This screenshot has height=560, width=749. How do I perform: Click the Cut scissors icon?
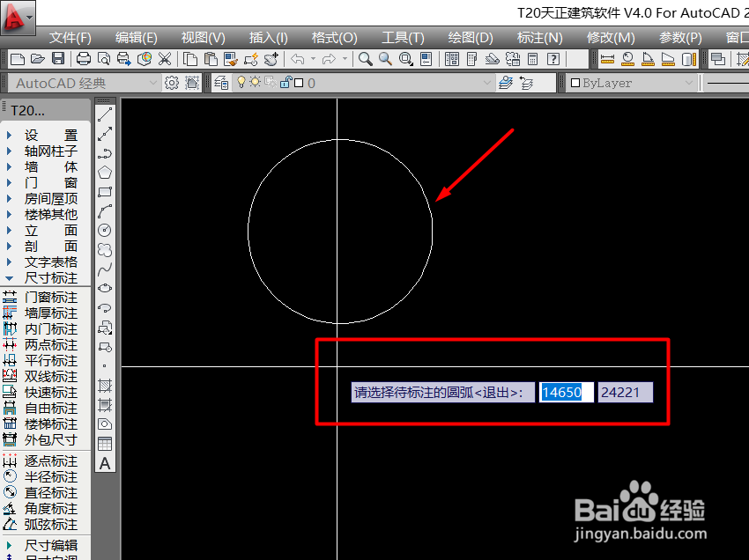[x=164, y=59]
